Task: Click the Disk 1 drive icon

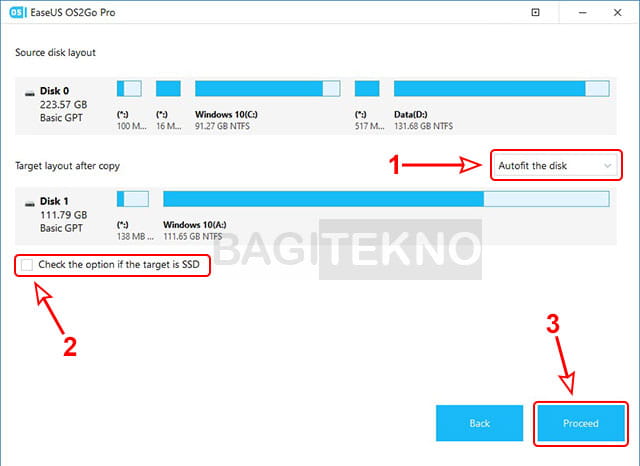Action: coord(30,204)
